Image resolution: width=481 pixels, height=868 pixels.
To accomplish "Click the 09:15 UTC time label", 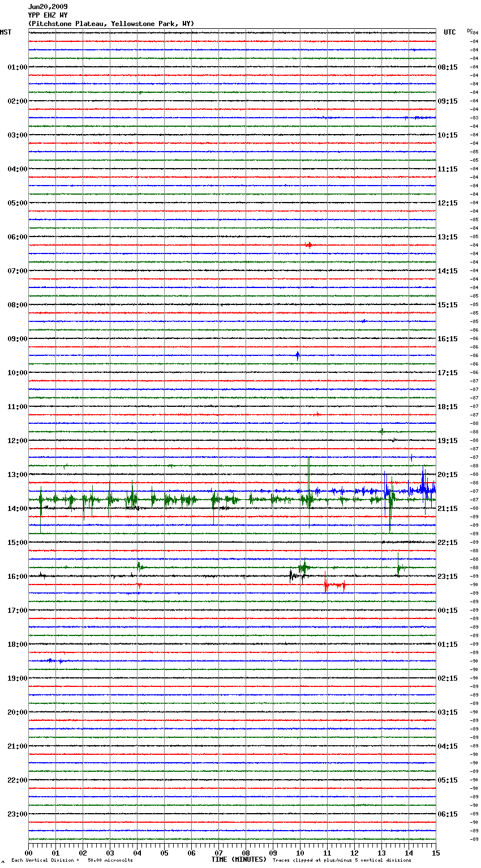I will [448, 101].
